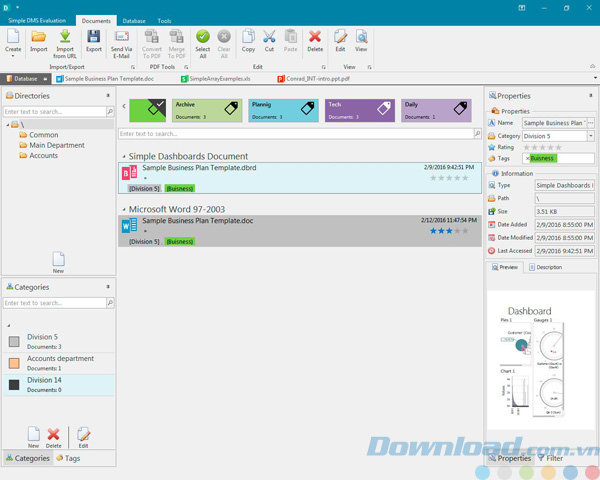
Task: Switch to Conrad_INT-intro.ppt.pdf tab
Action: (x=313, y=78)
